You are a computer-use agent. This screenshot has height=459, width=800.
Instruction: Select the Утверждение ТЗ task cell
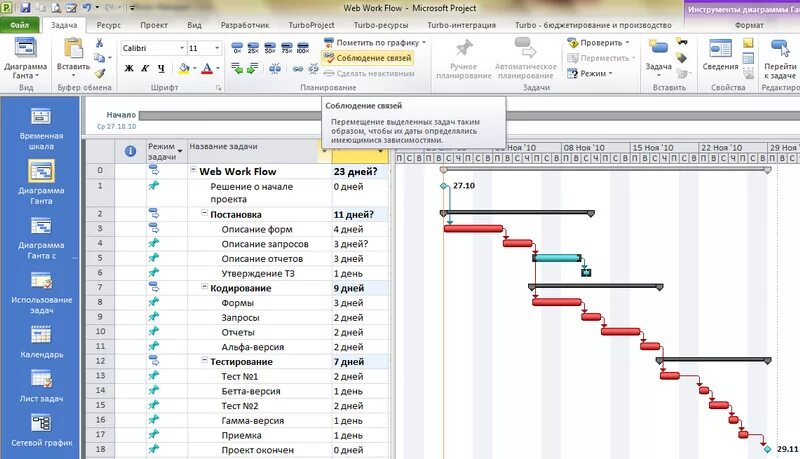(260, 273)
